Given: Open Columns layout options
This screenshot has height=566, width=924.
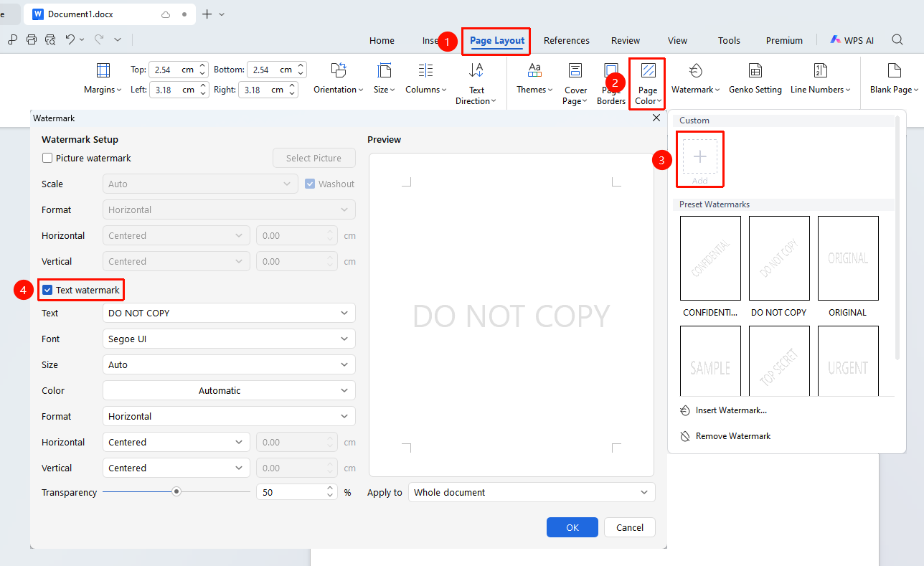Looking at the screenshot, I should click(x=425, y=79).
